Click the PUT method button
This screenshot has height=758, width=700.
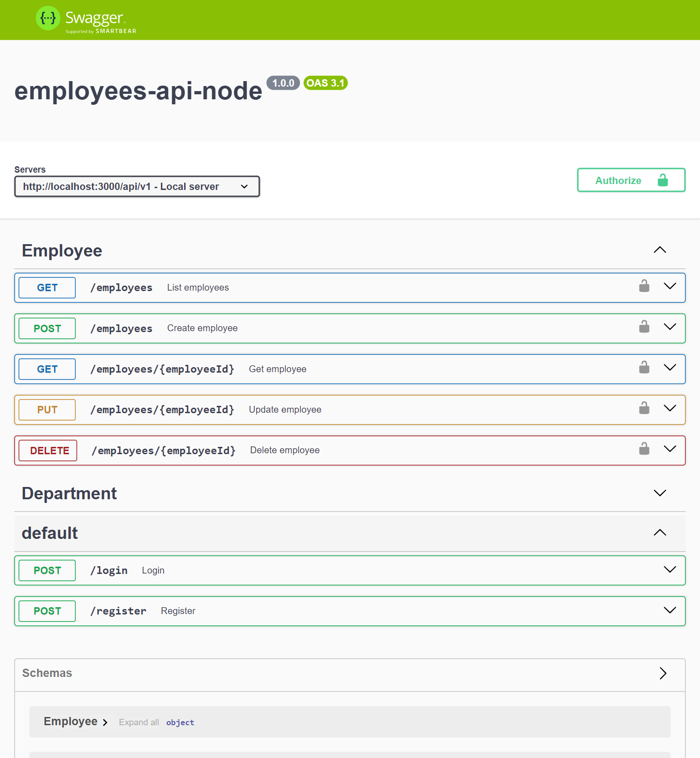(x=47, y=410)
